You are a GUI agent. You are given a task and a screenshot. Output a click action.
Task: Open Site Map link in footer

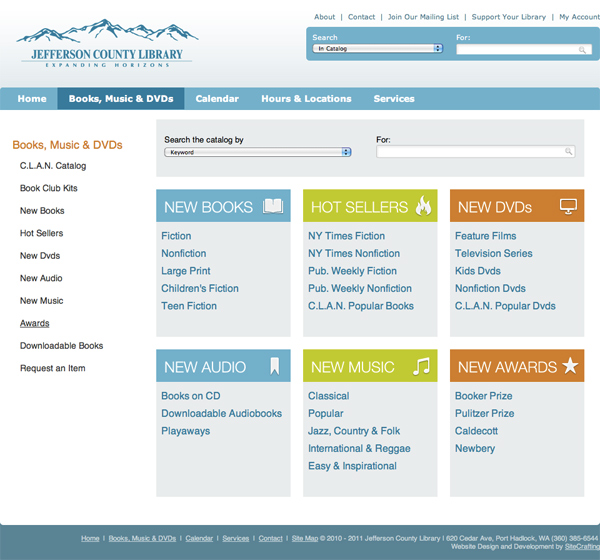304,538
